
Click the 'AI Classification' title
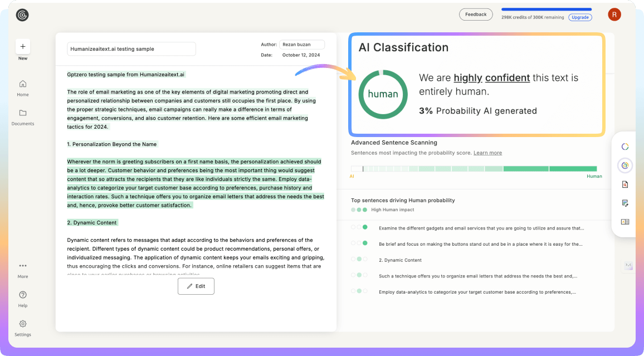403,47
